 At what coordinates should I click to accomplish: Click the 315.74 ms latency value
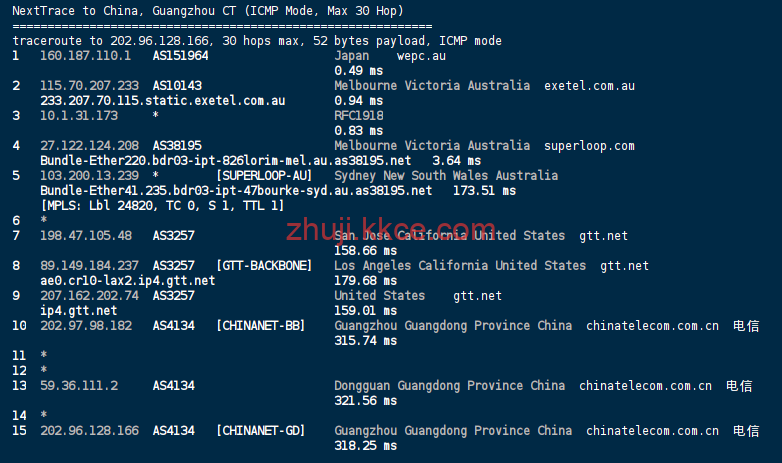366,341
